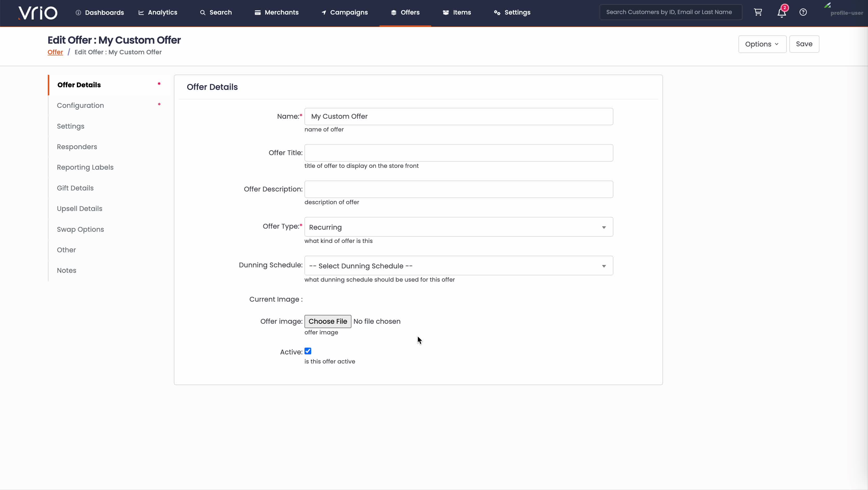868x490 pixels.
Task: Expand the Offer Type dropdown
Action: click(x=459, y=227)
